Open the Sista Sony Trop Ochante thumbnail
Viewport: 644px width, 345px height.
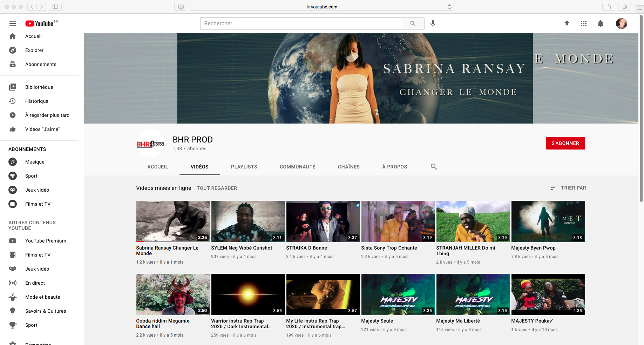[398, 221]
